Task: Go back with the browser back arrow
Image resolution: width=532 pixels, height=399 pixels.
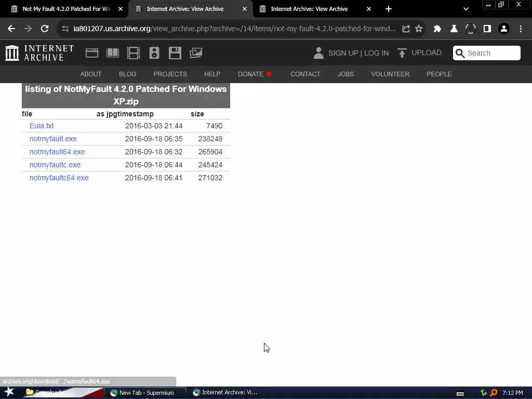Action: point(11,29)
